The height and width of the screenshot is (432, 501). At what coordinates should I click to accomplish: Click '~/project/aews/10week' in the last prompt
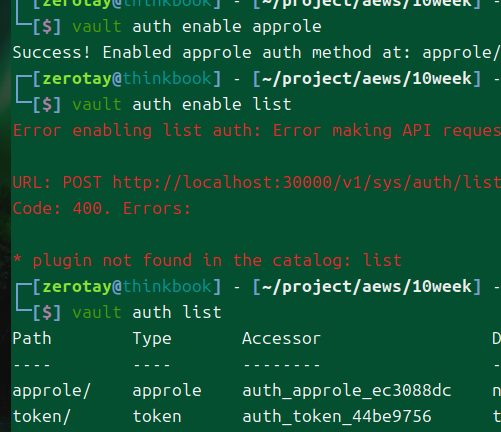click(x=367, y=287)
